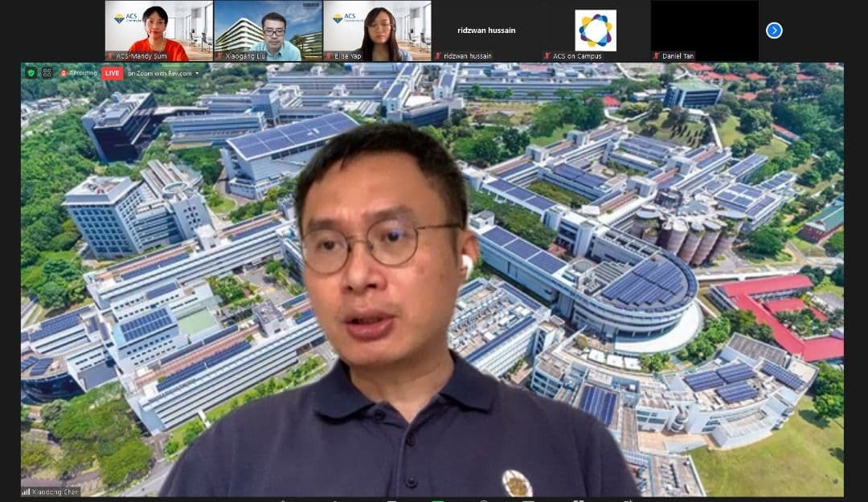Open the gallery view grid icon

pos(47,73)
